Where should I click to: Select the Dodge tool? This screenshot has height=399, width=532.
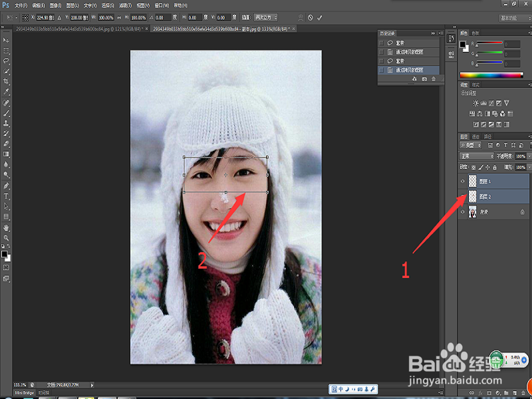[x=6, y=175]
